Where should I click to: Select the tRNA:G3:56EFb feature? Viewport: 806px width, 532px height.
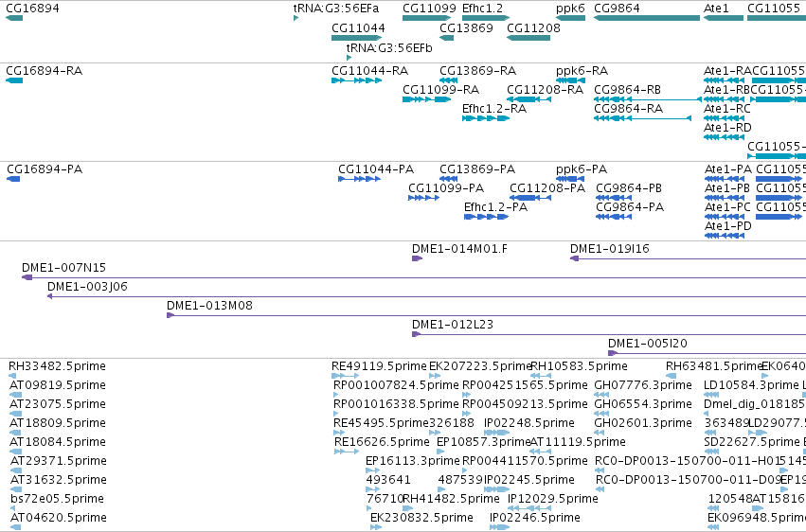click(x=349, y=58)
